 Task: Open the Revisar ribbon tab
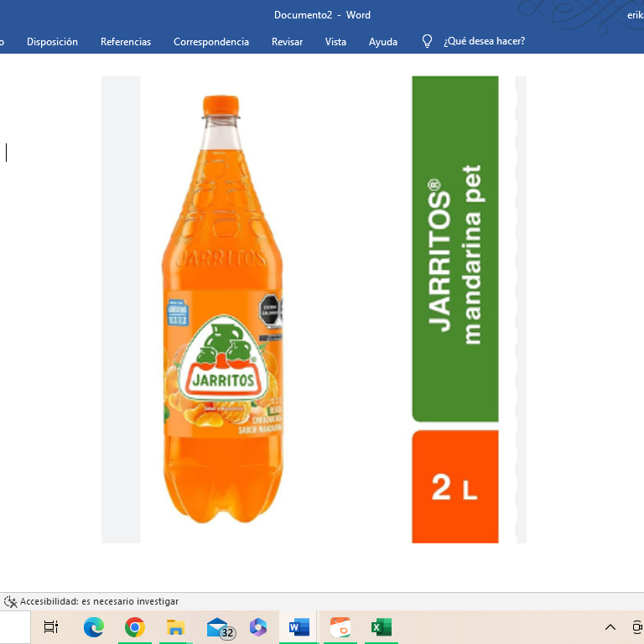tap(287, 41)
